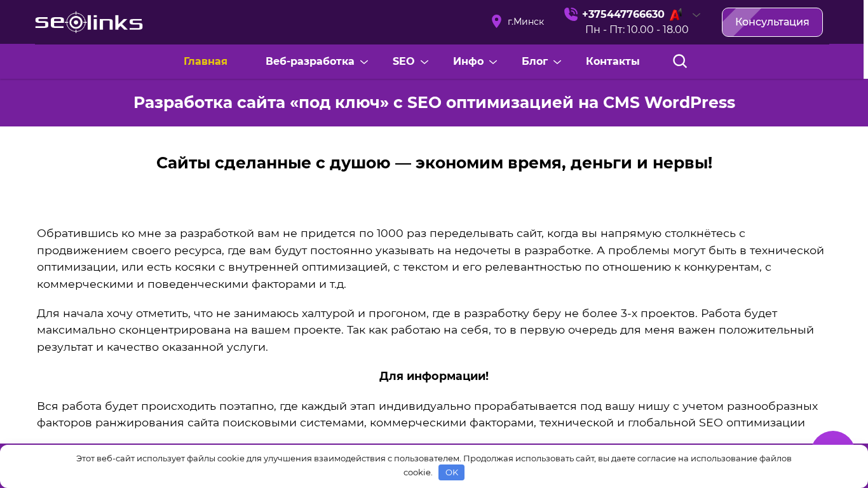The image size is (868, 488).
Task: Click the red A1 operator icon
Action: pos(675,15)
